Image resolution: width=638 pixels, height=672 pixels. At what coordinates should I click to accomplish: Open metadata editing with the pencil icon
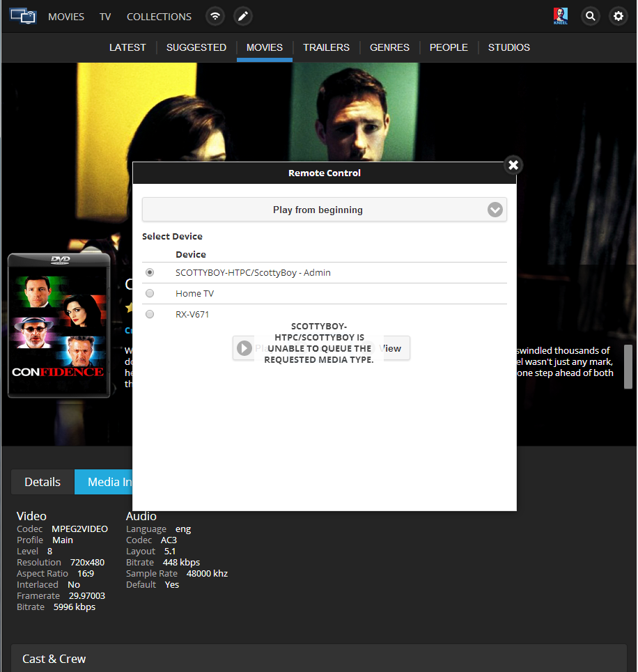(242, 15)
